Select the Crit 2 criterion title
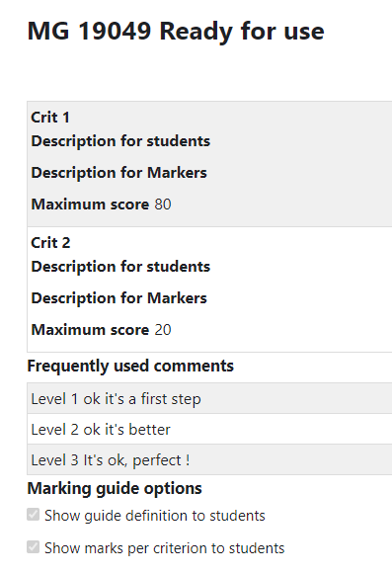This screenshot has height=574, width=392. pos(50,243)
